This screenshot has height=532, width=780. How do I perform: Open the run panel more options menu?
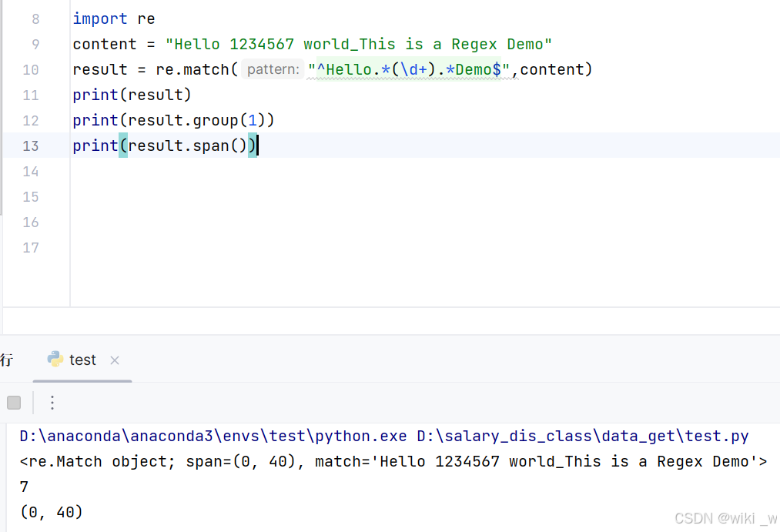click(52, 402)
